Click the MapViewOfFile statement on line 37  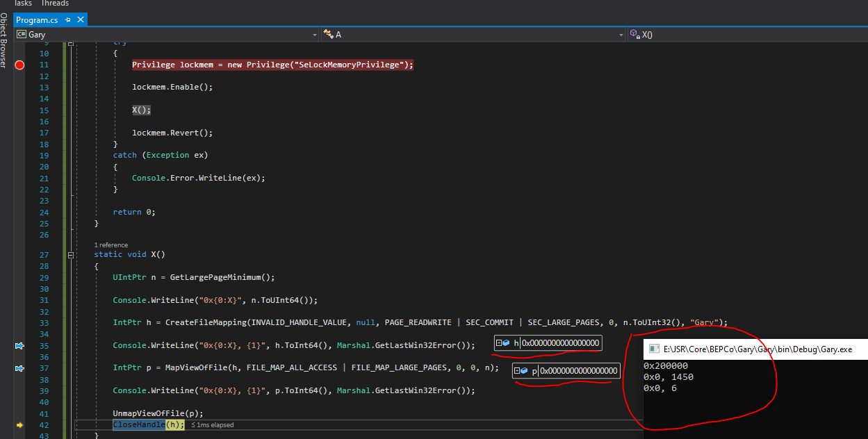[306, 368]
